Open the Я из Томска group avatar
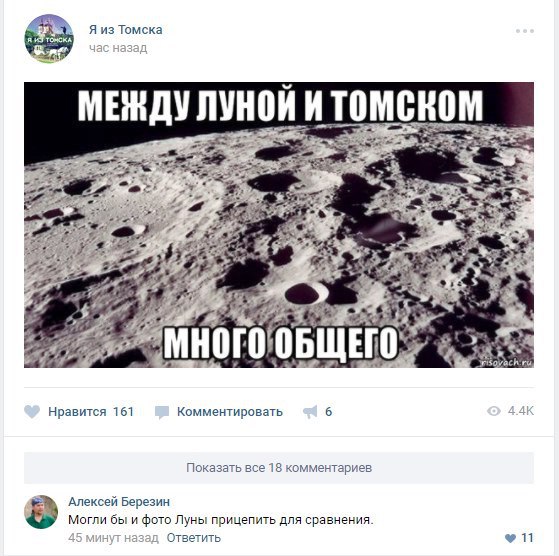Screen dimensions: 559x556 click(49, 38)
